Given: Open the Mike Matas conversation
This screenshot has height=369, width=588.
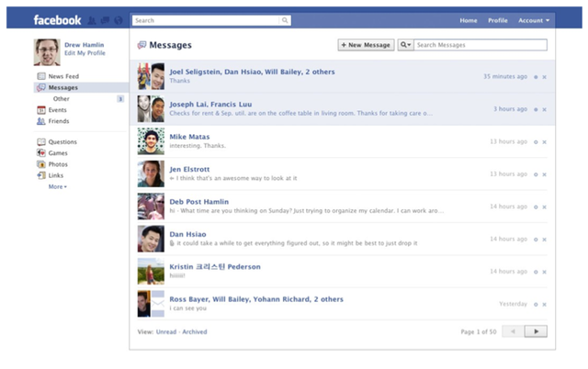Looking at the screenshot, I should (189, 137).
